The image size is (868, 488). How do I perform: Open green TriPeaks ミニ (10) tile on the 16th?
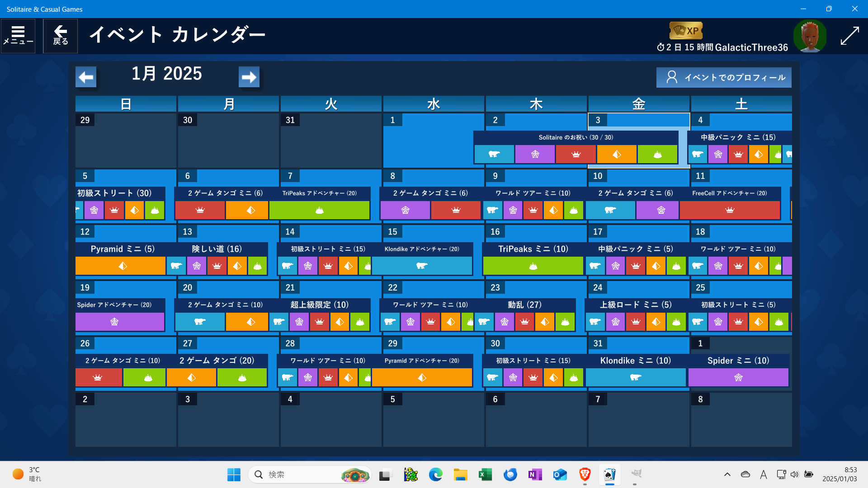pyautogui.click(x=533, y=266)
